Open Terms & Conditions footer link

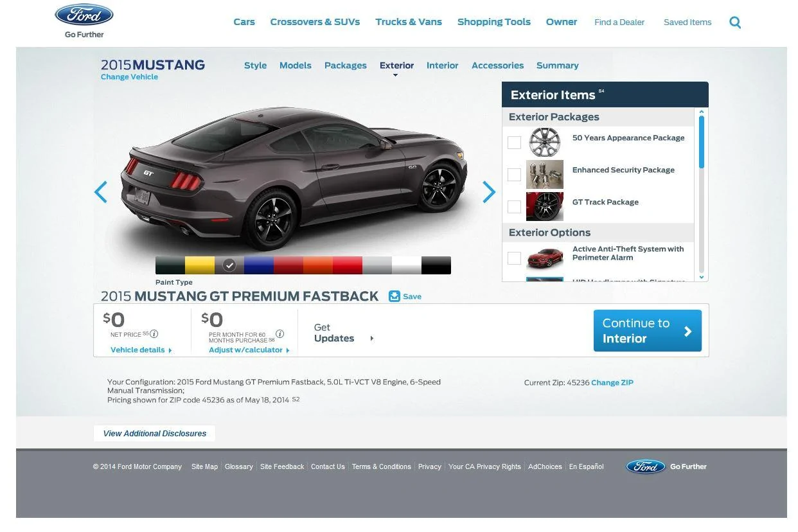(382, 466)
